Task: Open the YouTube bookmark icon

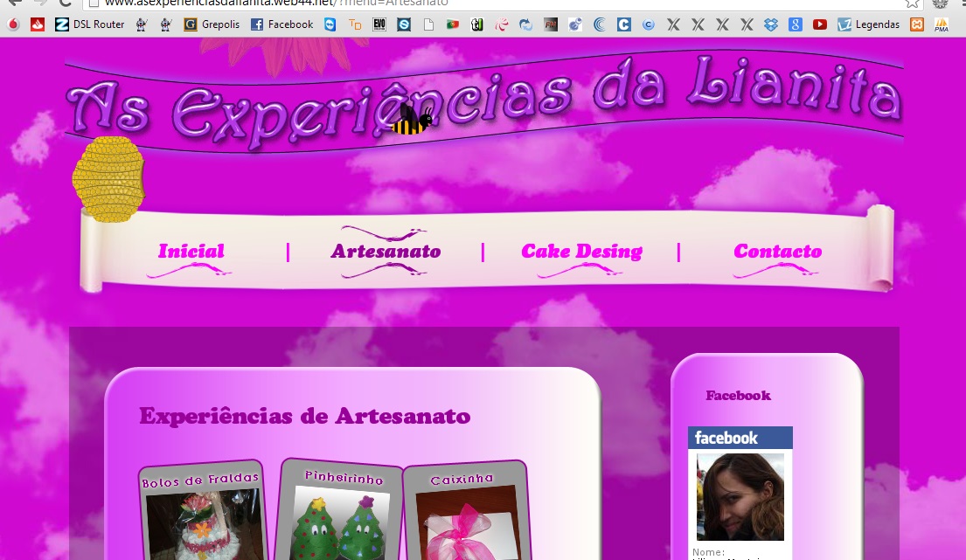Action: point(819,24)
